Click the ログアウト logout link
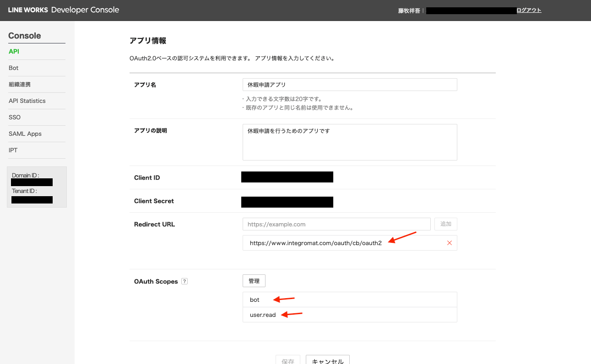This screenshot has height=364, width=591. pyautogui.click(x=529, y=11)
